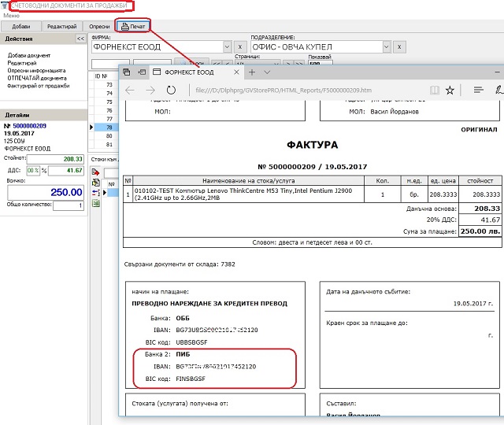The height and width of the screenshot is (425, 504).
Task: Click Опресни информацията action
Action: pos(36,70)
